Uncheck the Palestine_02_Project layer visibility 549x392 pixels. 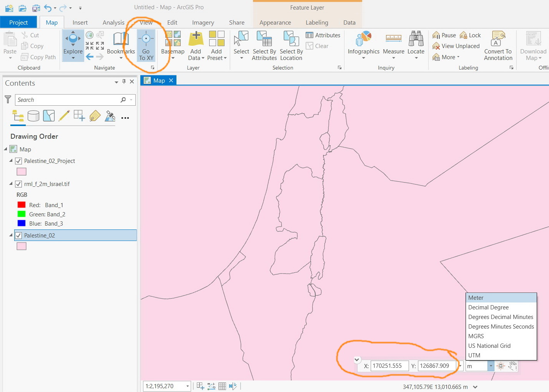point(18,161)
